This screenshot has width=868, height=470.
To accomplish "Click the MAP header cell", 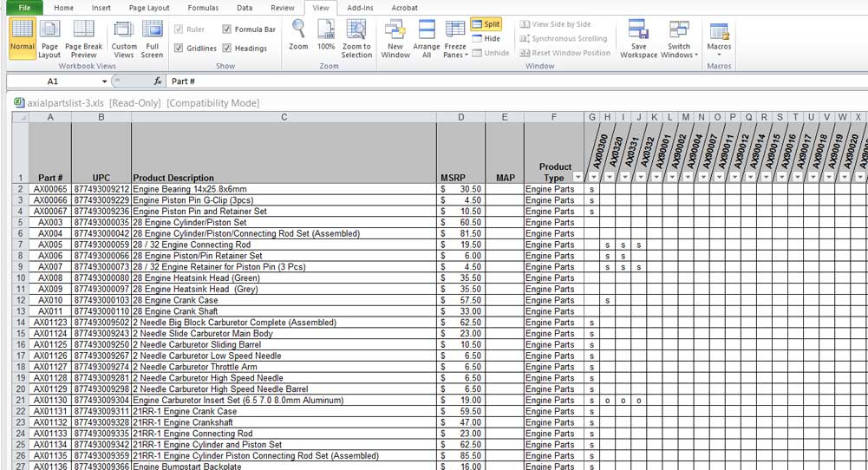I will (x=505, y=153).
